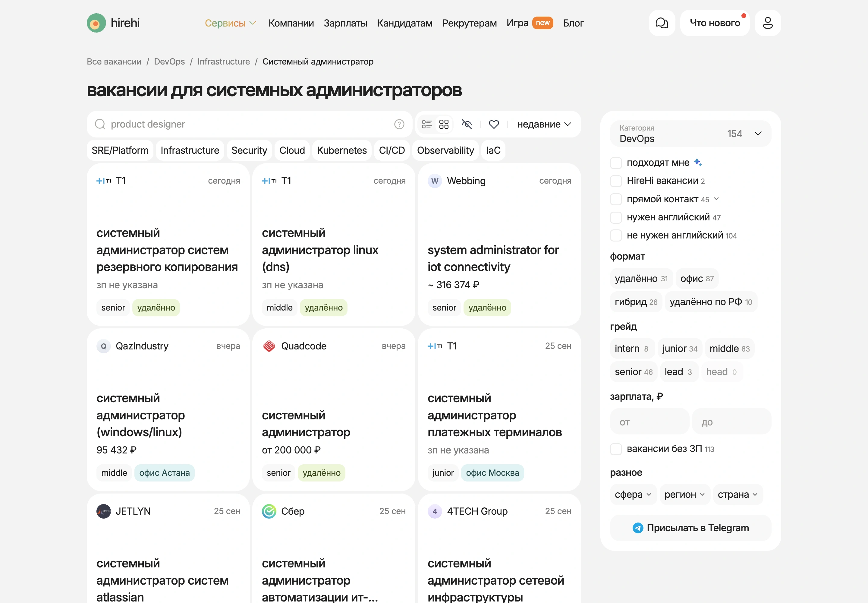This screenshot has height=603, width=868.
Task: Click the sparkle icon next to подходят мне
Action: (x=698, y=163)
